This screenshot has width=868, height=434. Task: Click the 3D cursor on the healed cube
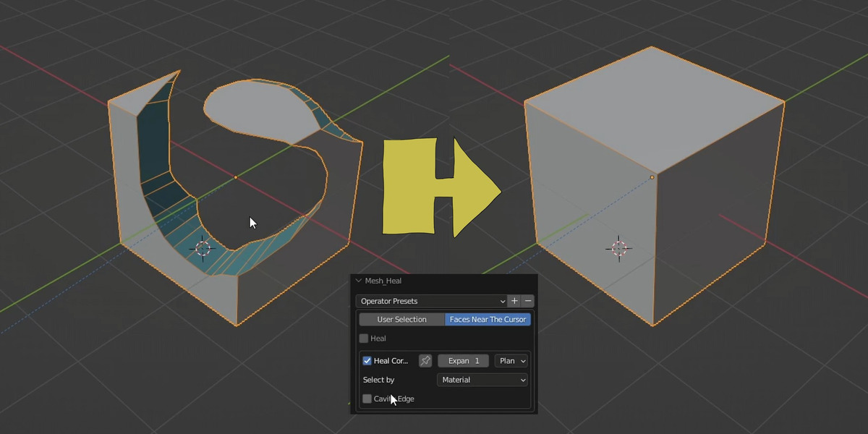[618, 248]
